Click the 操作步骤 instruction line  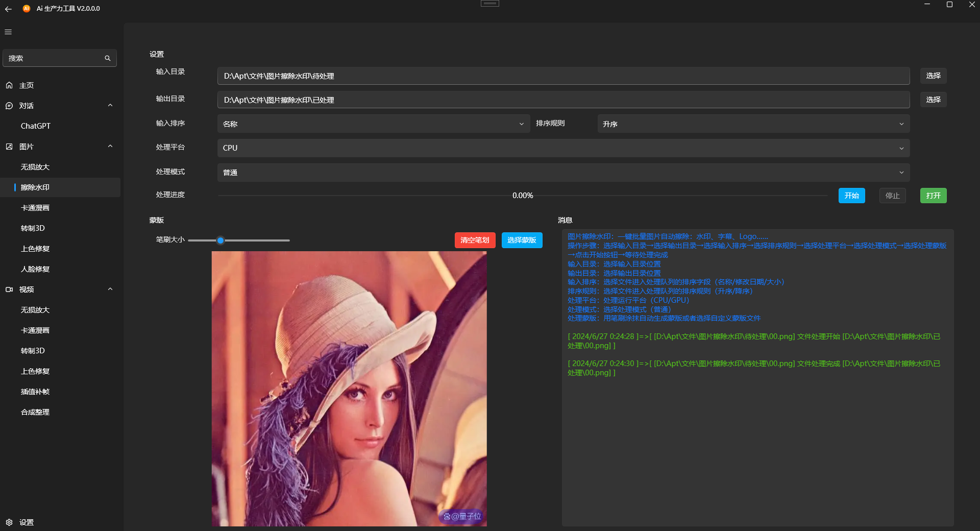(x=757, y=250)
